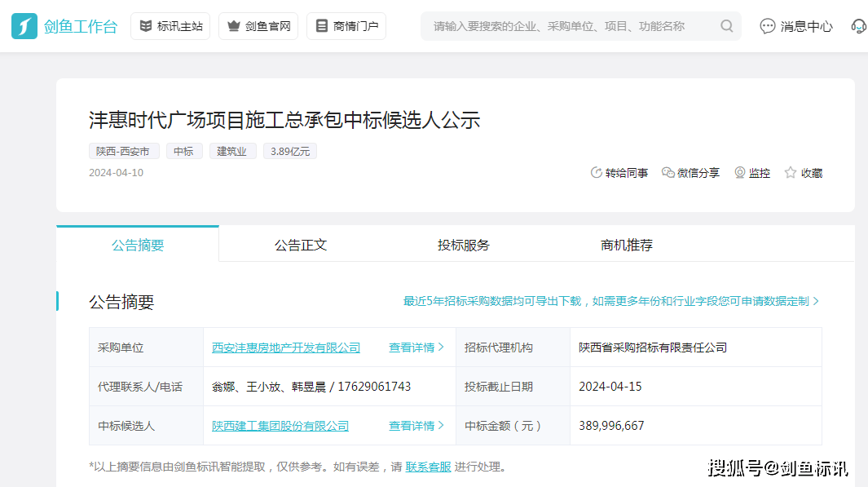The width and height of the screenshot is (868, 487).
Task: Click the headset support icon
Action: [858, 26]
